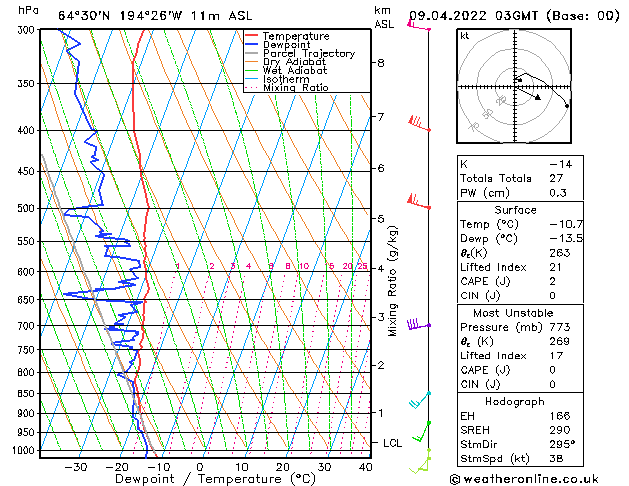Image resolution: width=629 pixels, height=486 pixels.
Task: Click the red wind barb at 500 hPa
Action: (x=419, y=201)
